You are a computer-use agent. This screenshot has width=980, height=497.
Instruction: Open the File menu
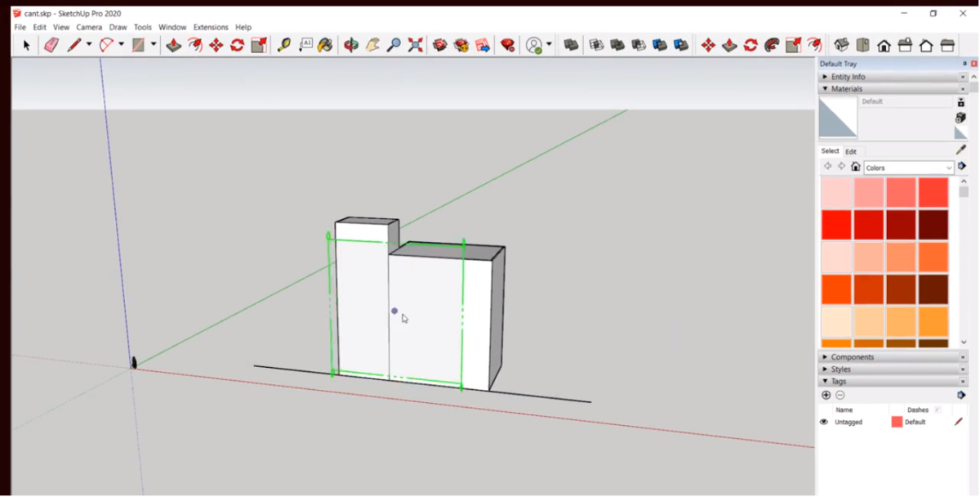20,27
